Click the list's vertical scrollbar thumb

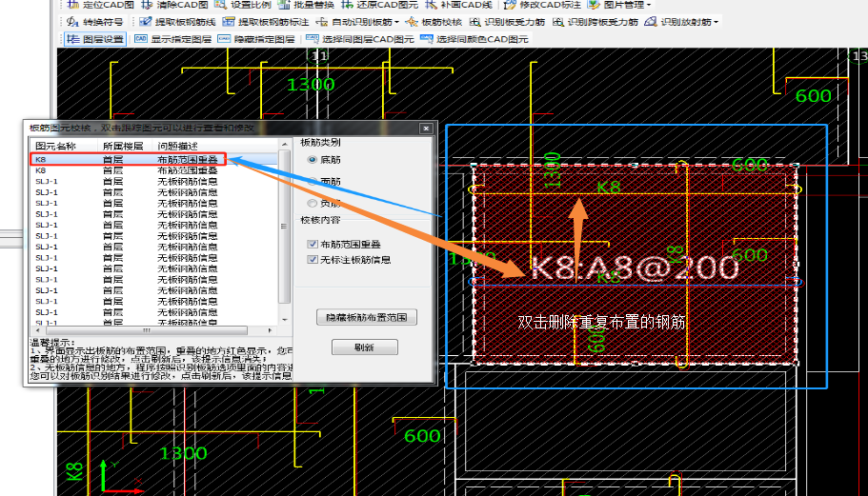tap(285, 227)
